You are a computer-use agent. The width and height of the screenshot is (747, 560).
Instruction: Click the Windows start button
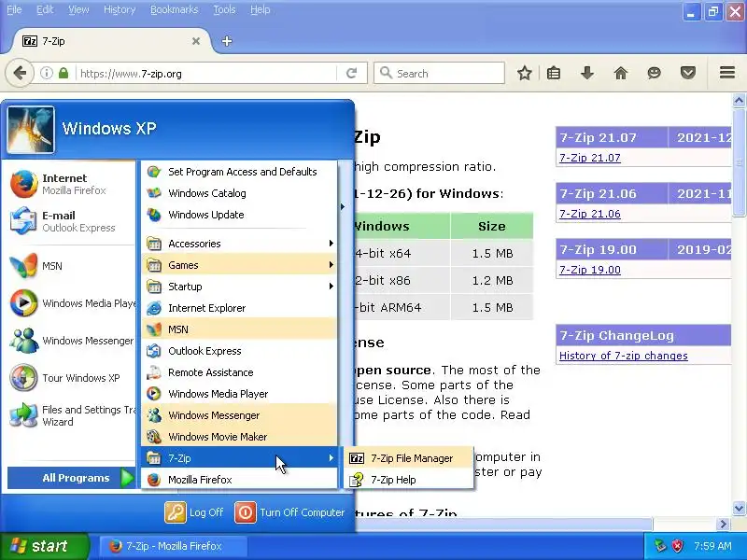pos(44,546)
